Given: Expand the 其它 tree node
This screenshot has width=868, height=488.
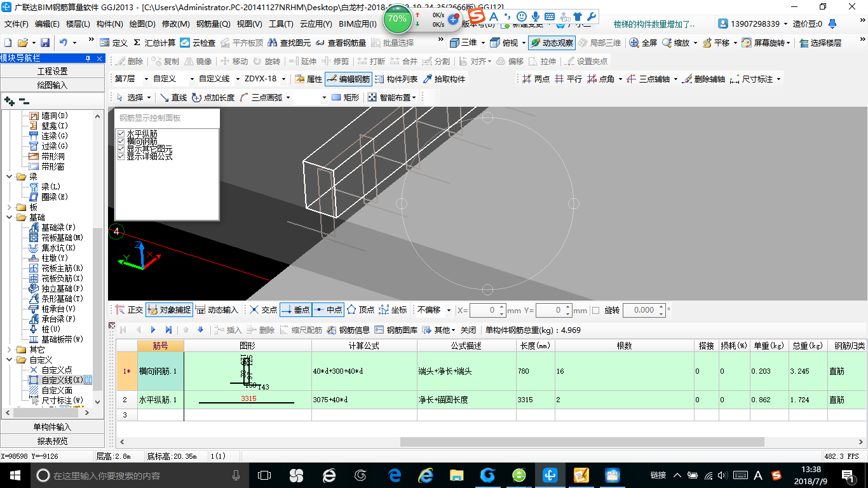Looking at the screenshot, I should point(10,349).
